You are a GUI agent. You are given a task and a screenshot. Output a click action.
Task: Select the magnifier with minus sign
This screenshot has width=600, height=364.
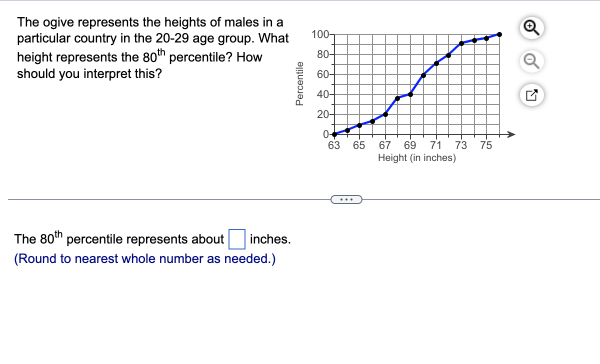[531, 62]
